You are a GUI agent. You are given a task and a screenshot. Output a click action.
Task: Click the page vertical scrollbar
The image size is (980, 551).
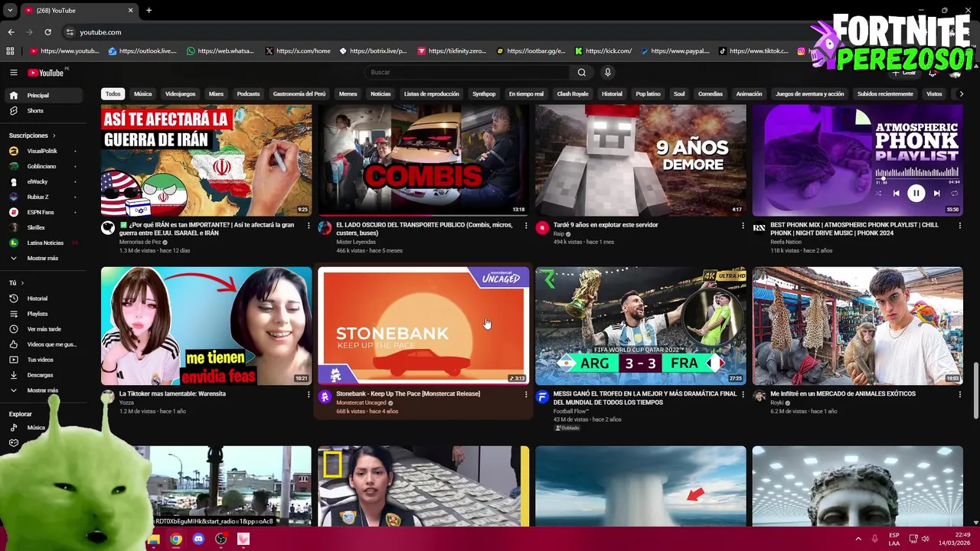coord(975,390)
